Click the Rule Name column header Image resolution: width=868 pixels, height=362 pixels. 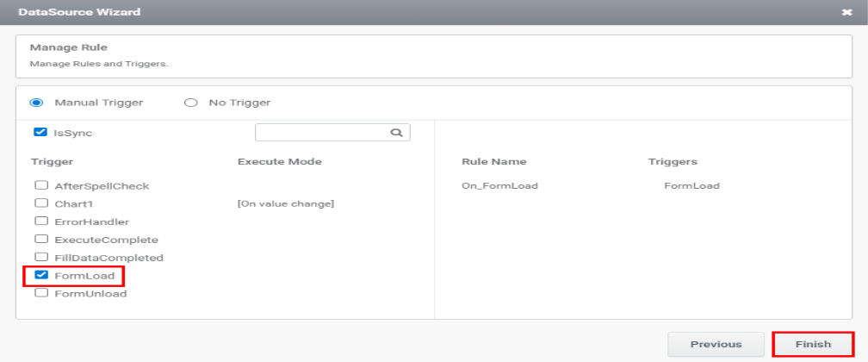[493, 161]
